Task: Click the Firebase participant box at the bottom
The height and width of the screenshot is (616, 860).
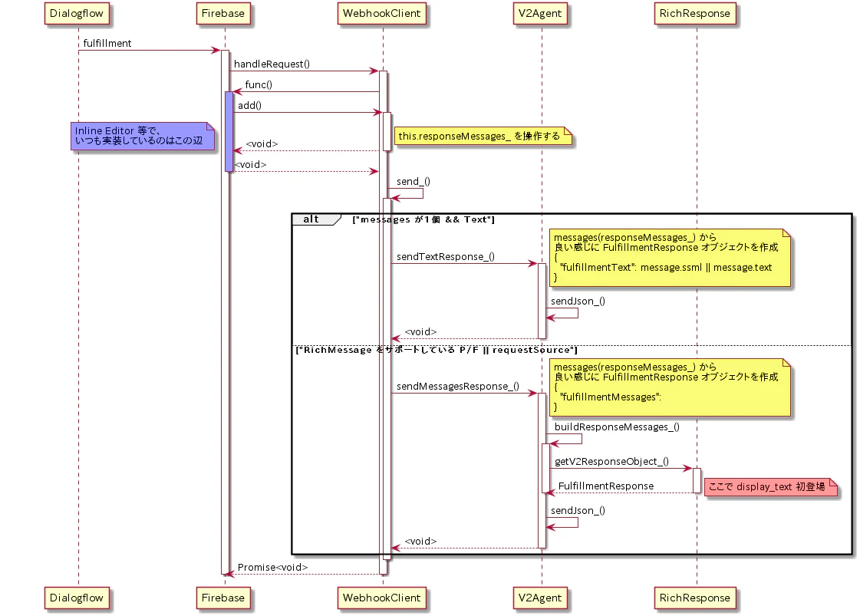Action: tap(222, 598)
